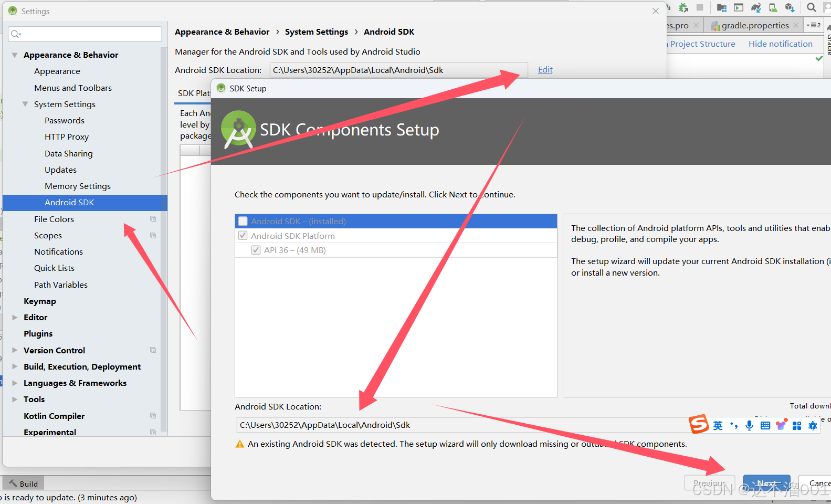Image resolution: width=831 pixels, height=504 pixels.
Task: Click project-level icon beside File Colors
Action: [153, 219]
